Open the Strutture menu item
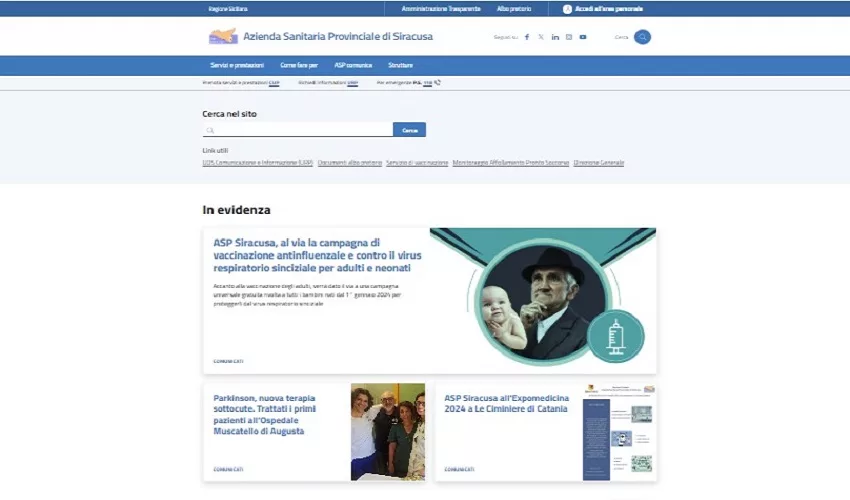This screenshot has width=850, height=500. (x=400, y=65)
